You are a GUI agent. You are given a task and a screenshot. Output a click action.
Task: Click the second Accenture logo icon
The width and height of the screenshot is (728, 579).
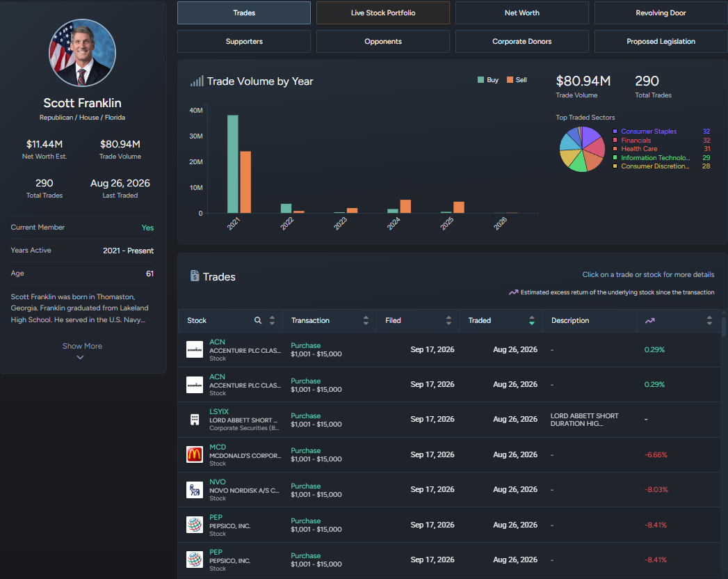(195, 385)
